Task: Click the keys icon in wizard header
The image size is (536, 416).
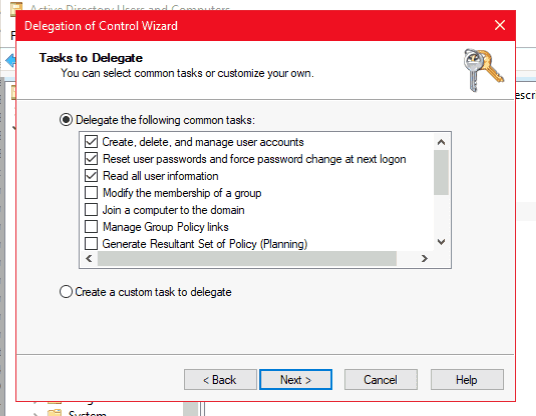Action: tap(483, 70)
